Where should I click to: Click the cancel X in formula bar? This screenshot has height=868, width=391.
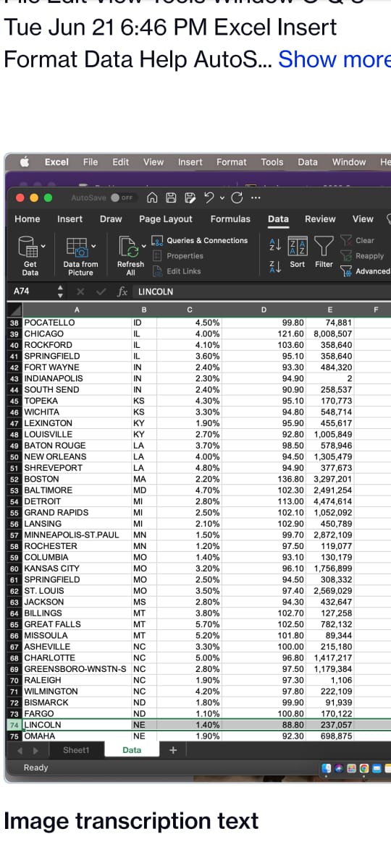click(81, 292)
